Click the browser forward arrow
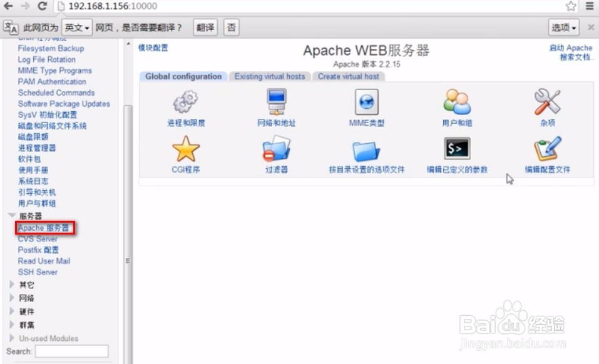The width and height of the screenshot is (599, 364). pos(25,6)
